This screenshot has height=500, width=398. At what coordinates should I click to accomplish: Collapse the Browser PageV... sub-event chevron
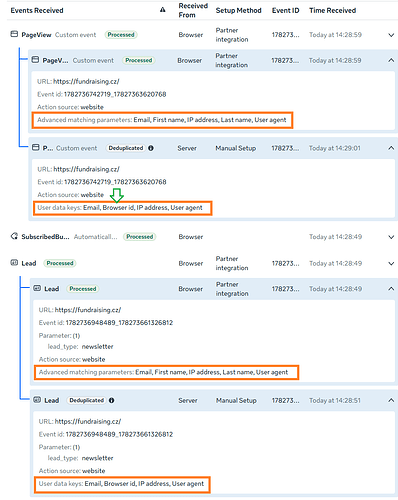click(391, 60)
